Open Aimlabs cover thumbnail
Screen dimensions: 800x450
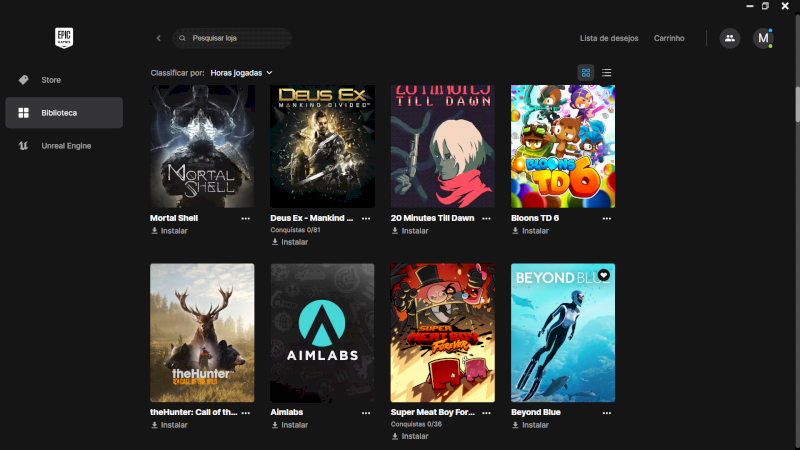322,333
